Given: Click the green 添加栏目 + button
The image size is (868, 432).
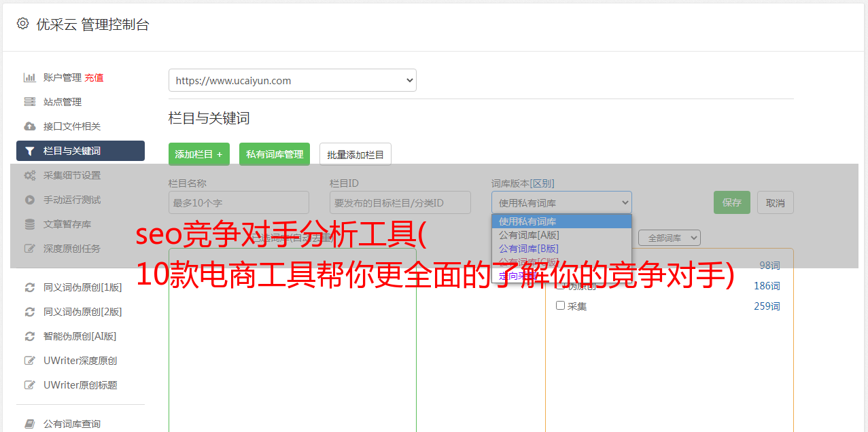Looking at the screenshot, I should click(x=199, y=154).
